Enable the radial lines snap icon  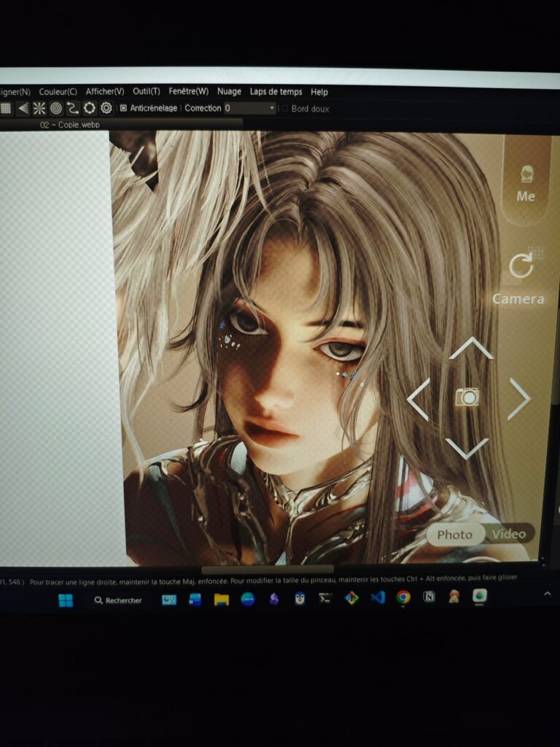click(39, 109)
